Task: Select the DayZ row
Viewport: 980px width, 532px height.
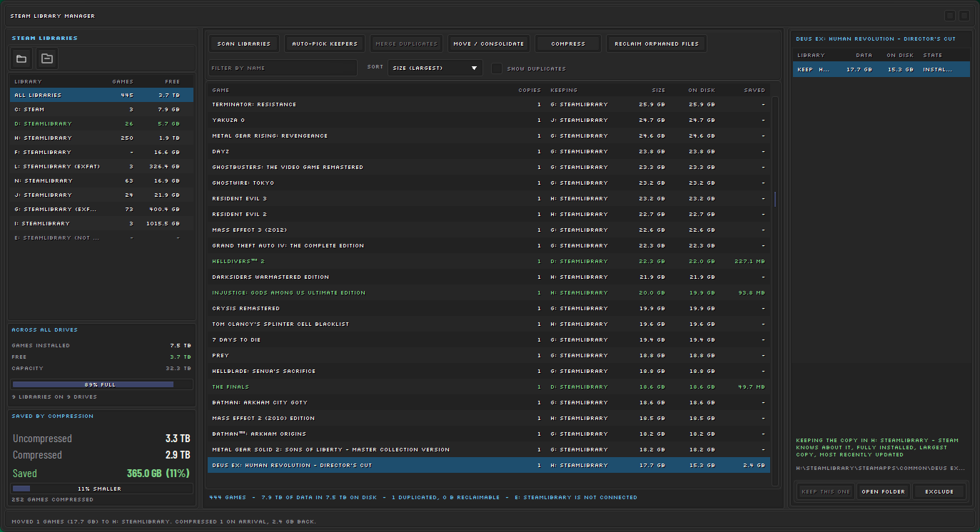Action: point(489,151)
